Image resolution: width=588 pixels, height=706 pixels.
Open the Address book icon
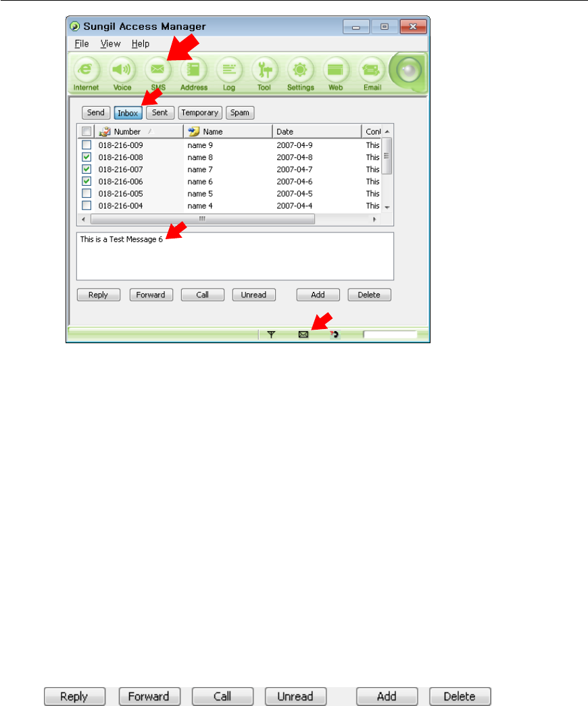(x=193, y=70)
